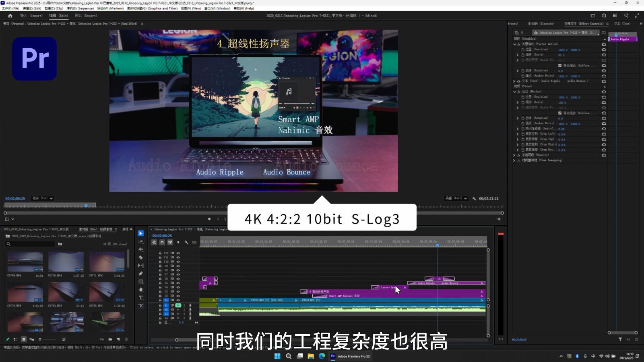The height and width of the screenshot is (362, 644).
Task: Toggle linked selection in timeline
Action: [170, 242]
